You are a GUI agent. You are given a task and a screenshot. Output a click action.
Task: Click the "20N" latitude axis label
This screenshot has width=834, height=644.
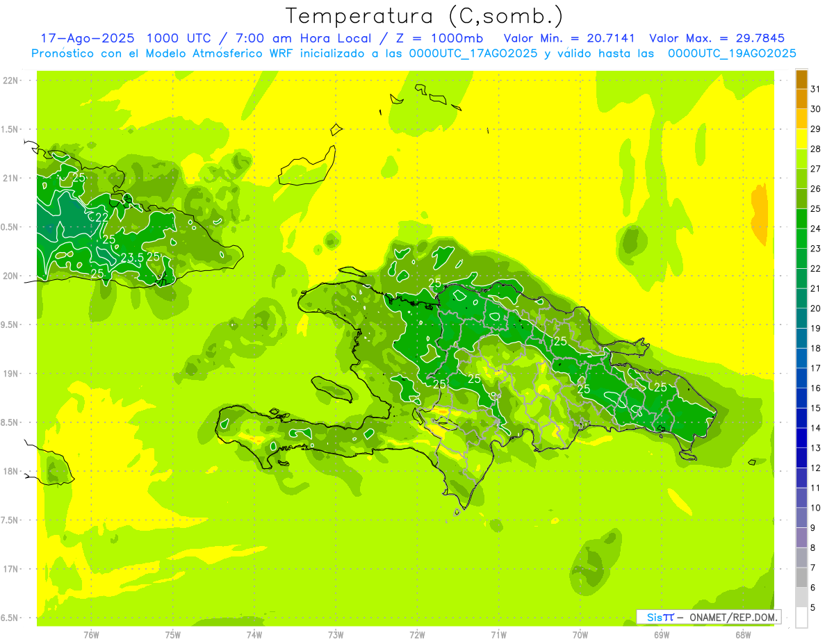tap(10, 276)
